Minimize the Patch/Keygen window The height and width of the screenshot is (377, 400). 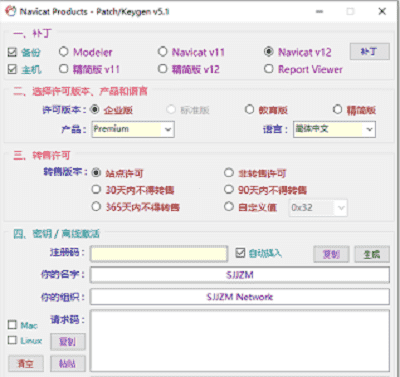(319, 11)
